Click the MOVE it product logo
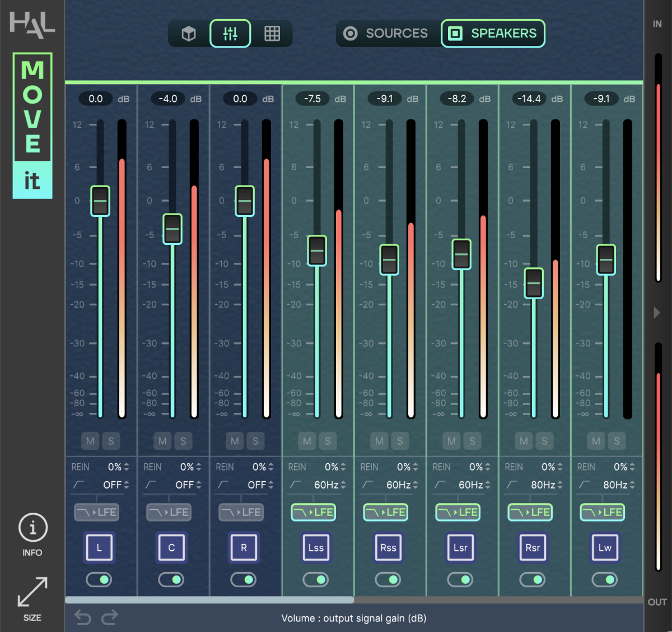This screenshot has height=632, width=672. click(x=32, y=126)
